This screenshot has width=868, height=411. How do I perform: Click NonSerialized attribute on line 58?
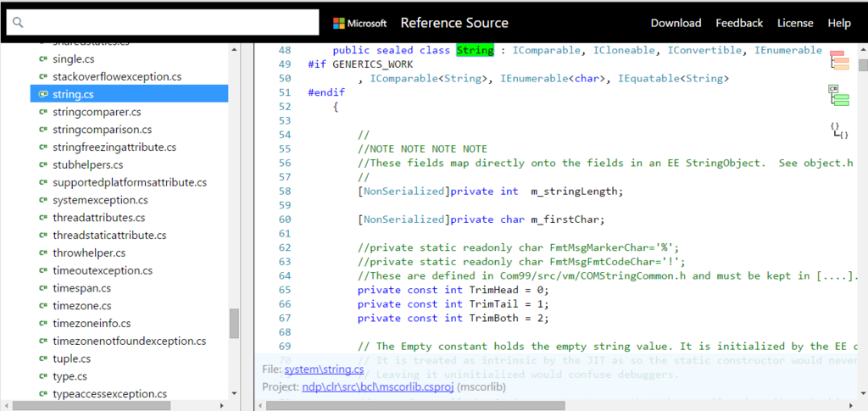403,192
